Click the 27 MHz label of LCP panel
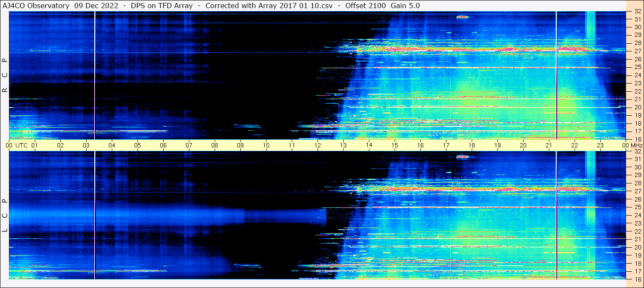Image resolution: width=644 pixels, height=288 pixels. [637, 191]
